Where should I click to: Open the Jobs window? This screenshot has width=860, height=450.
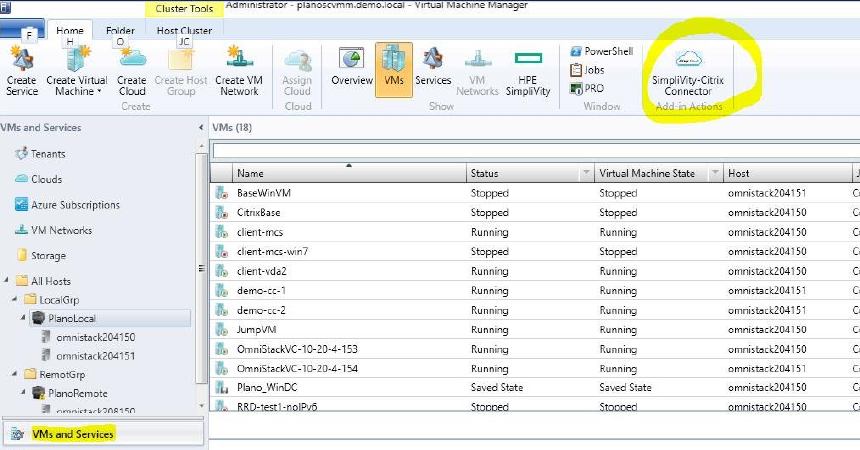pos(587,70)
